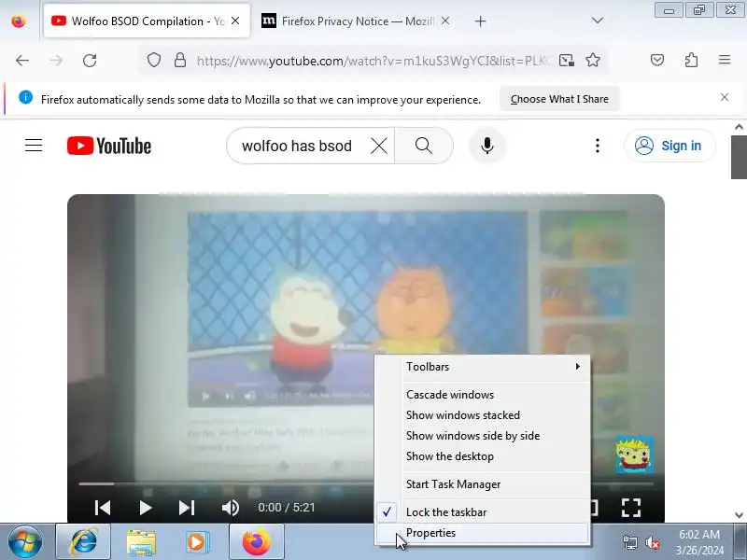
Task: List all tabs dropdown chevron
Action: pos(598,21)
